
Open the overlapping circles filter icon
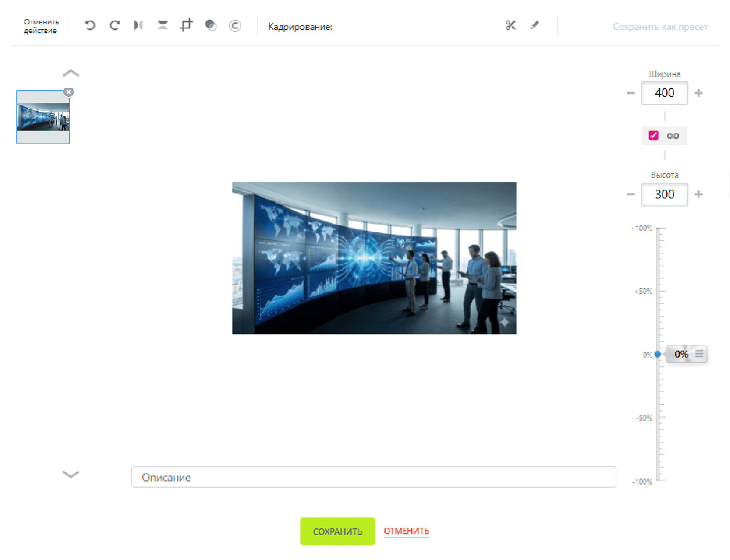[210, 26]
